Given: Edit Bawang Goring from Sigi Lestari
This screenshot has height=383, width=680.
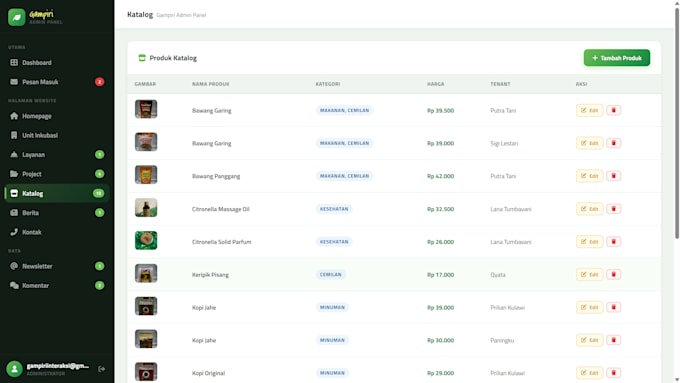Looking at the screenshot, I should tap(589, 143).
